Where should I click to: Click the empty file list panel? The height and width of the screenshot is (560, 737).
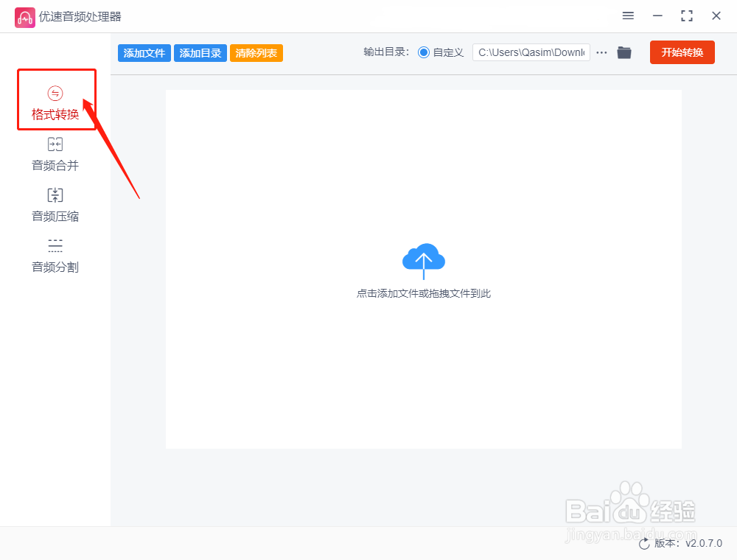click(x=424, y=383)
